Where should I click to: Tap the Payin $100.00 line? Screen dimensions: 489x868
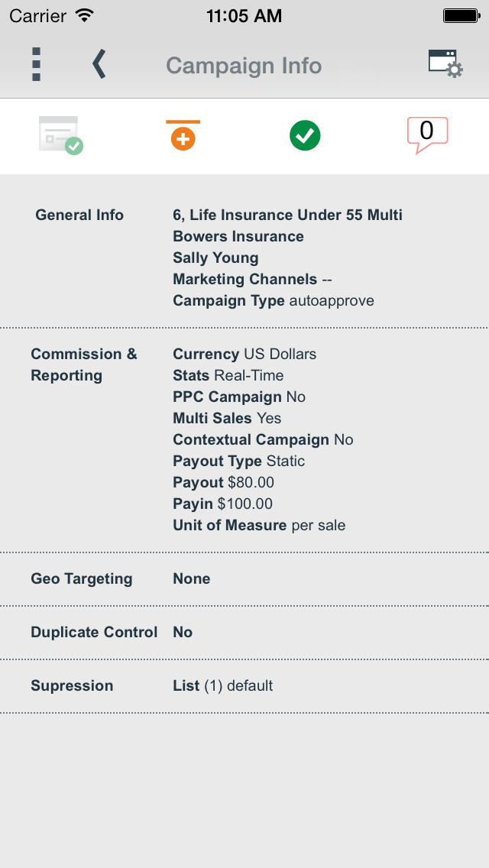pos(222,504)
